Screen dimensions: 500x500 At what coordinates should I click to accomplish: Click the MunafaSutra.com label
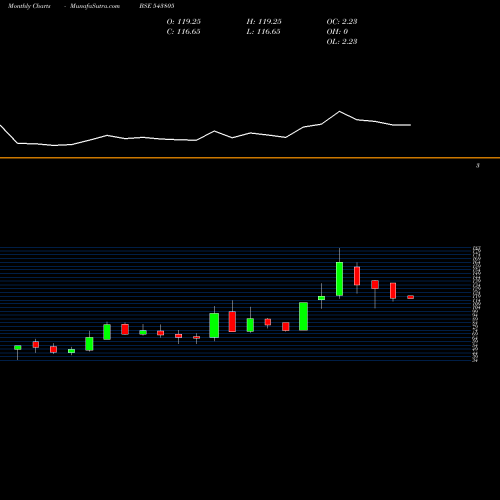95,6
